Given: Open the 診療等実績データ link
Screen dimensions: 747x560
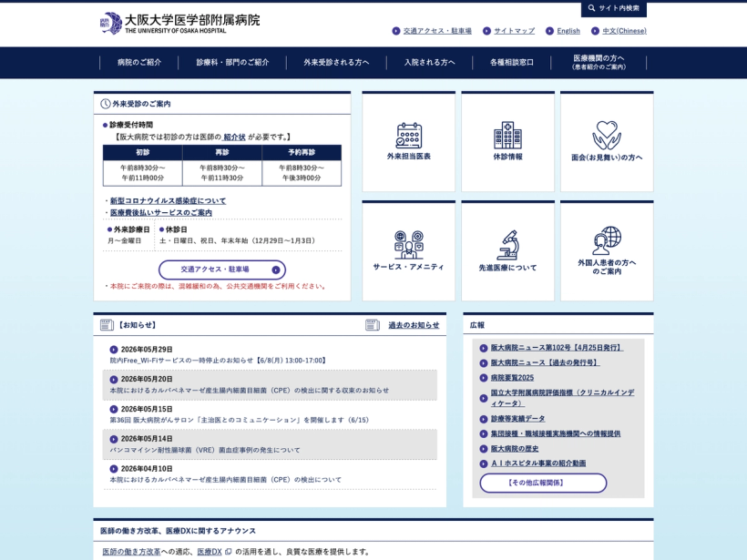Looking at the screenshot, I should (518, 419).
